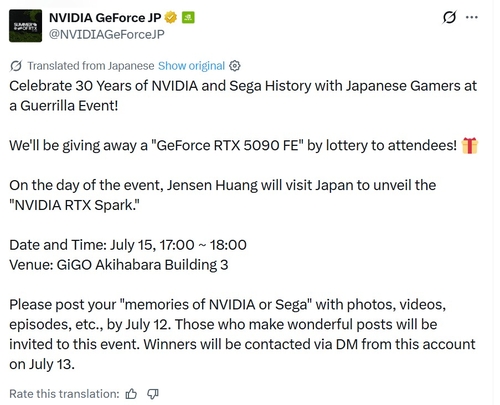Click the Venue: GiGO Akihabara Building 3 line
The height and width of the screenshot is (405, 500).
pos(119,265)
